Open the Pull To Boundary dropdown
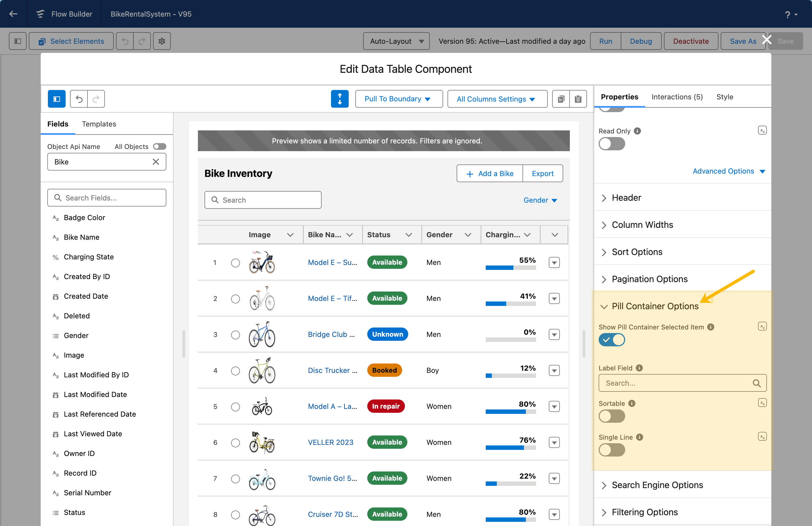The height and width of the screenshot is (526, 812). pos(399,99)
